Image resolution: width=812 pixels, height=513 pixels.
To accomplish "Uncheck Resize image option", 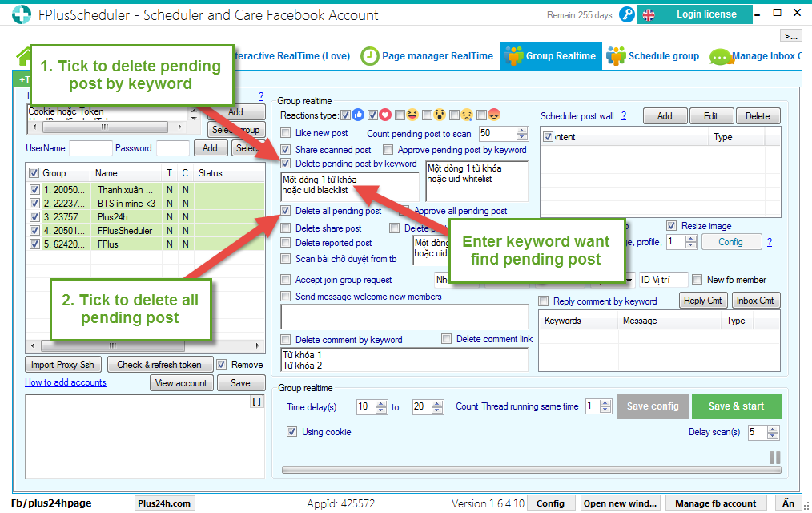I will [x=672, y=225].
